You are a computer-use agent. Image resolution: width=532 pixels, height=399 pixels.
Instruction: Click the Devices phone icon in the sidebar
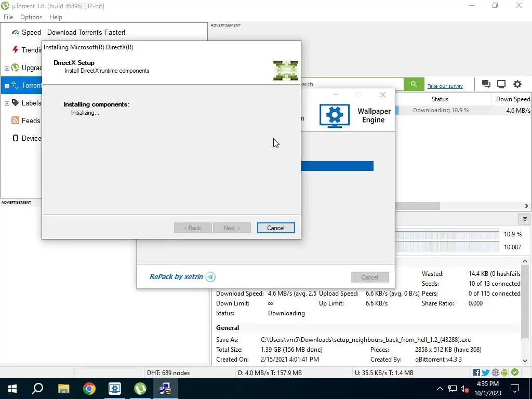pyautogui.click(x=15, y=138)
